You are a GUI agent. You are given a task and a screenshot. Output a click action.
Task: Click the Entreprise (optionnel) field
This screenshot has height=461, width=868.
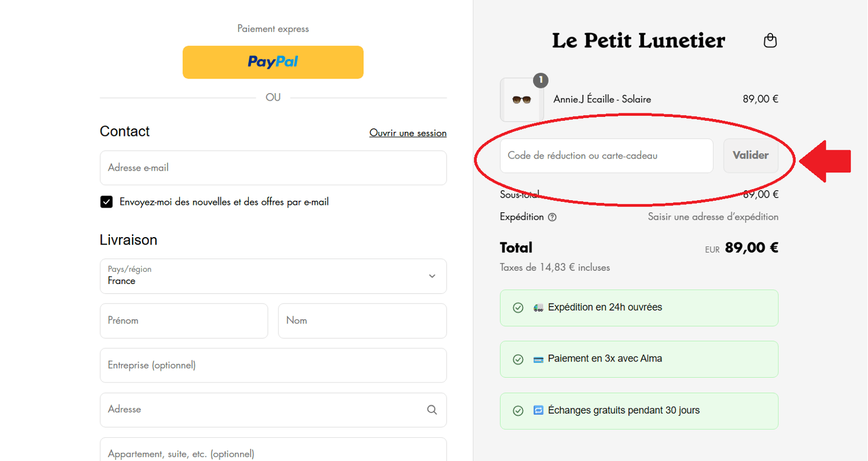(x=273, y=365)
